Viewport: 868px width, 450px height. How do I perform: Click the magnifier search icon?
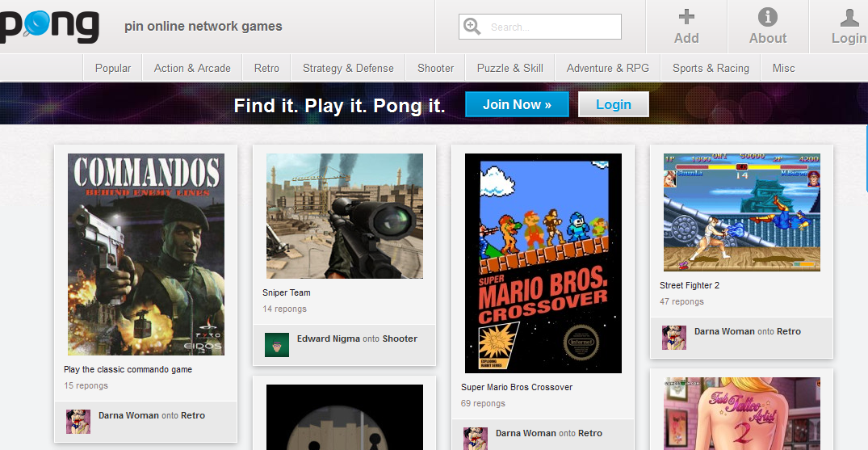(x=472, y=26)
